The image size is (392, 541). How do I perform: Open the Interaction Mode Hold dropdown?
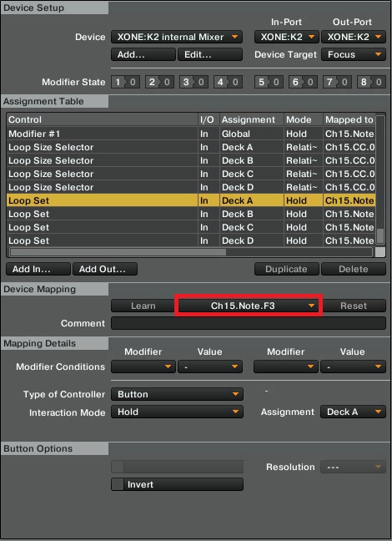(177, 412)
